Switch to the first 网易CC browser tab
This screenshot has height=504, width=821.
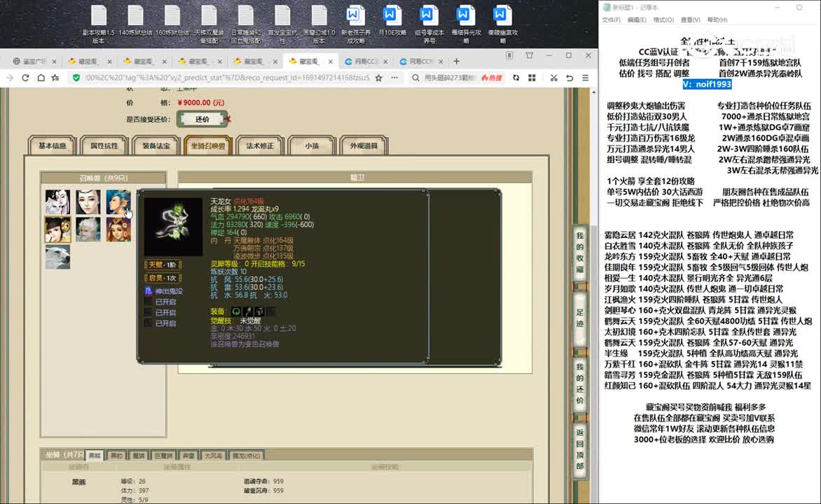coord(366,61)
